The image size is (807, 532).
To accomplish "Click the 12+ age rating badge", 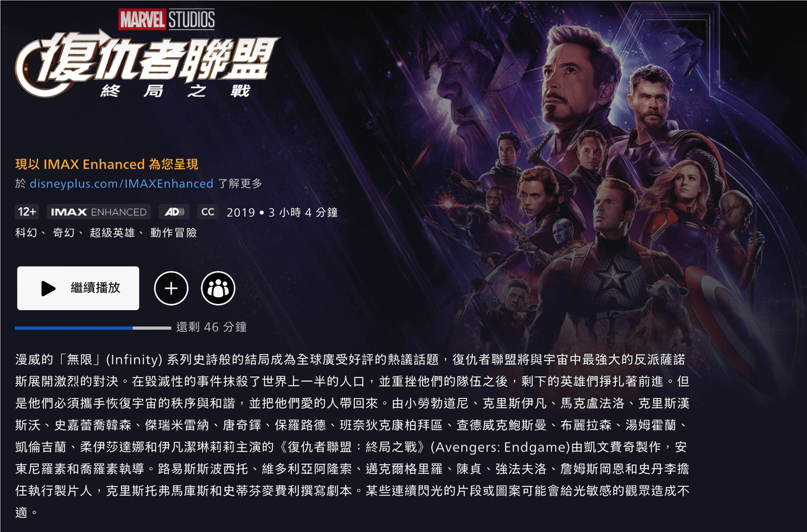I will point(27,212).
